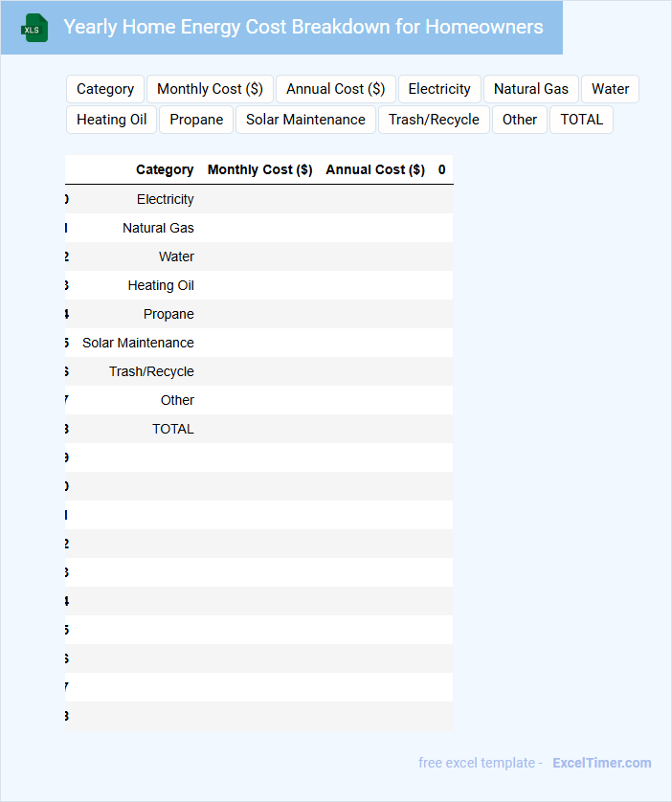The height and width of the screenshot is (802, 672).
Task: Click the 'free excel template -' footer text
Action: pyautogui.click(x=481, y=763)
